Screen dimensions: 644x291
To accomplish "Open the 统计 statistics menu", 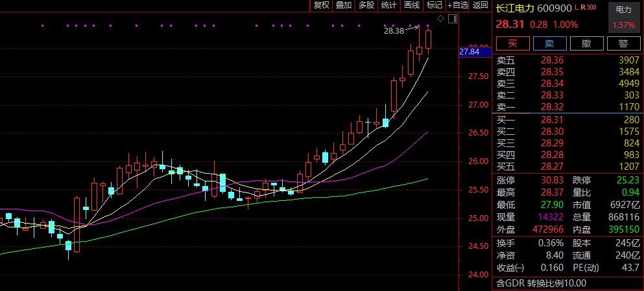I will (x=389, y=5).
